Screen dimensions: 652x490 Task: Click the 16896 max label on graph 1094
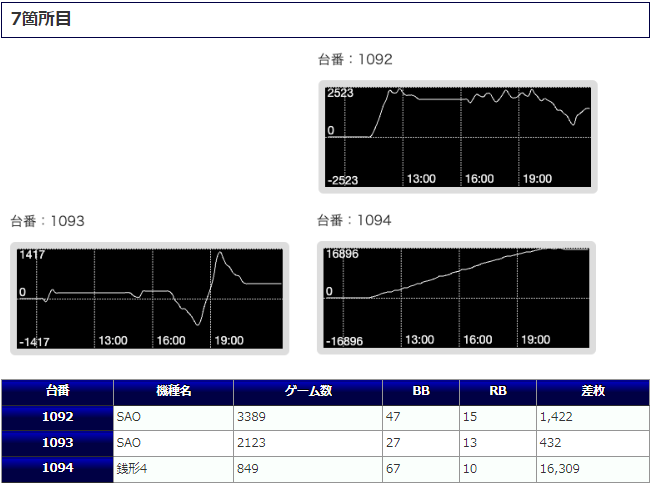[x=342, y=254]
